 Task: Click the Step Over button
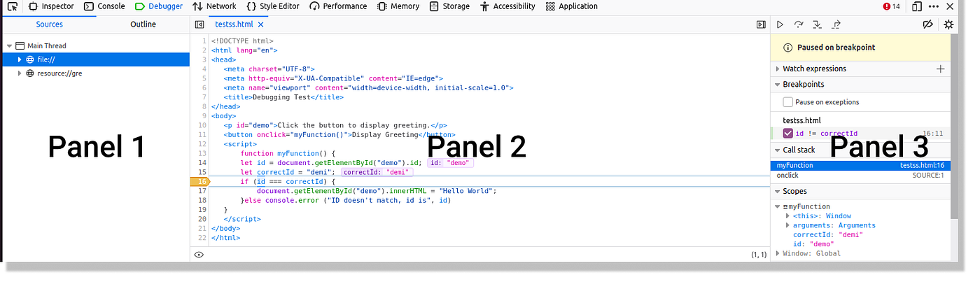click(799, 24)
